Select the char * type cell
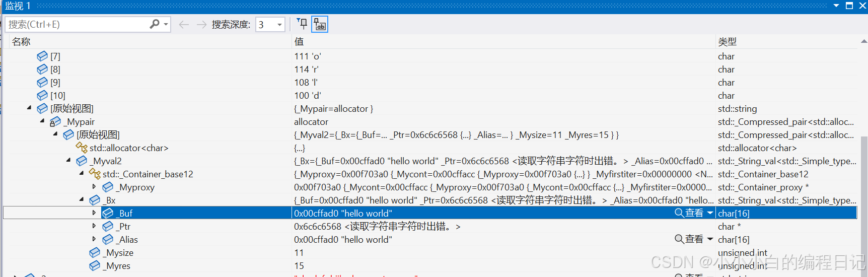Image resolution: width=868 pixels, height=277 pixels. coord(729,226)
